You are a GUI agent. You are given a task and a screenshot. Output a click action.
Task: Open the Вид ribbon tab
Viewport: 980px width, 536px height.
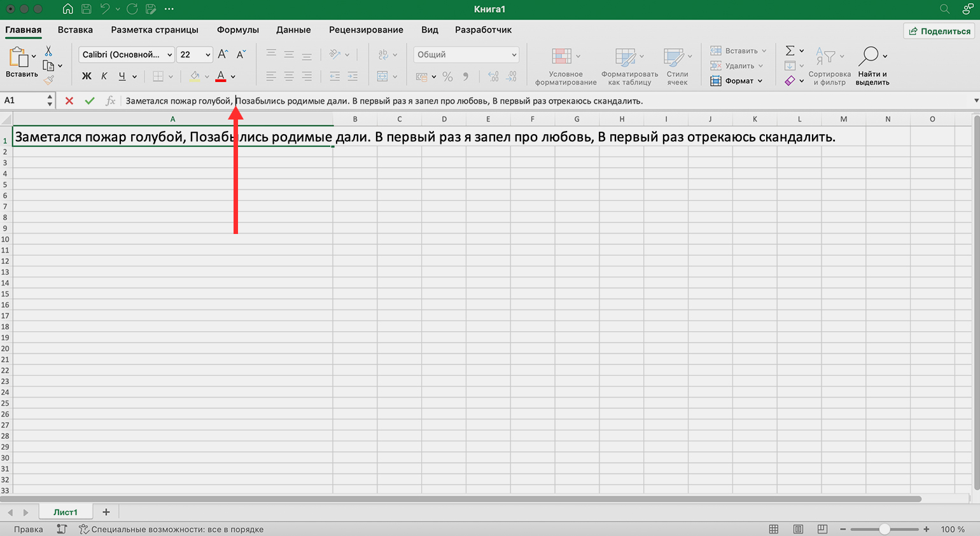pos(430,30)
